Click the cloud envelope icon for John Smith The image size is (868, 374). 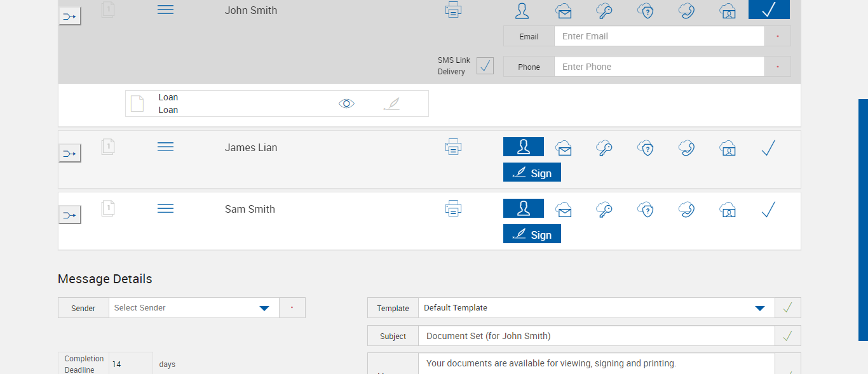(564, 10)
